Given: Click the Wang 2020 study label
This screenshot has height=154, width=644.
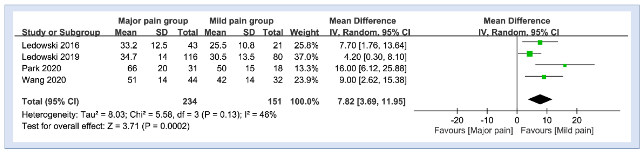Looking at the screenshot, I should [x=44, y=80].
